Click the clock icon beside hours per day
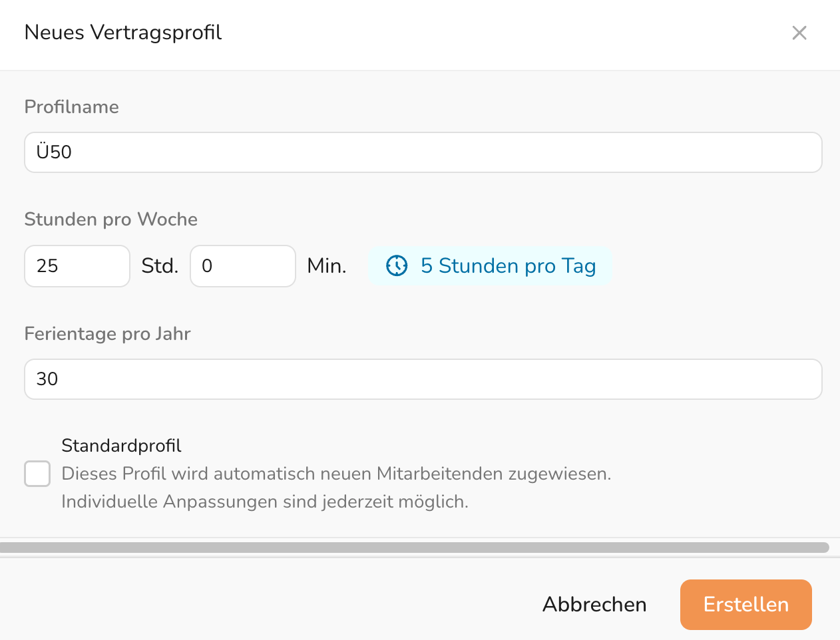840x640 pixels. click(397, 266)
